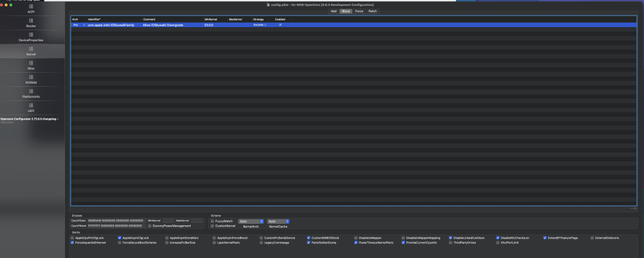Viewport: 644px width, 258px height.
Task: Click the add/remove row control below table
Action: coord(633,208)
